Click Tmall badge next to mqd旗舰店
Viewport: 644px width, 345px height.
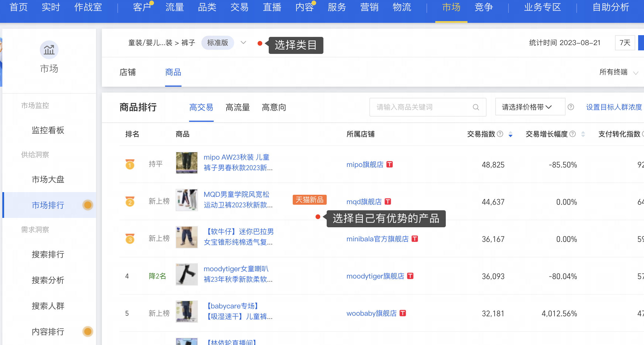click(388, 201)
